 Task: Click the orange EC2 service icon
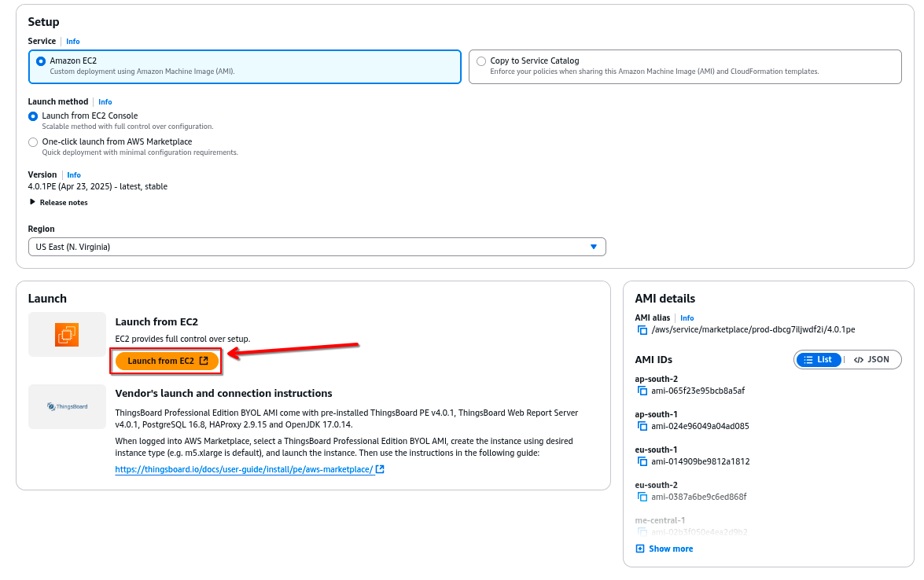click(67, 335)
